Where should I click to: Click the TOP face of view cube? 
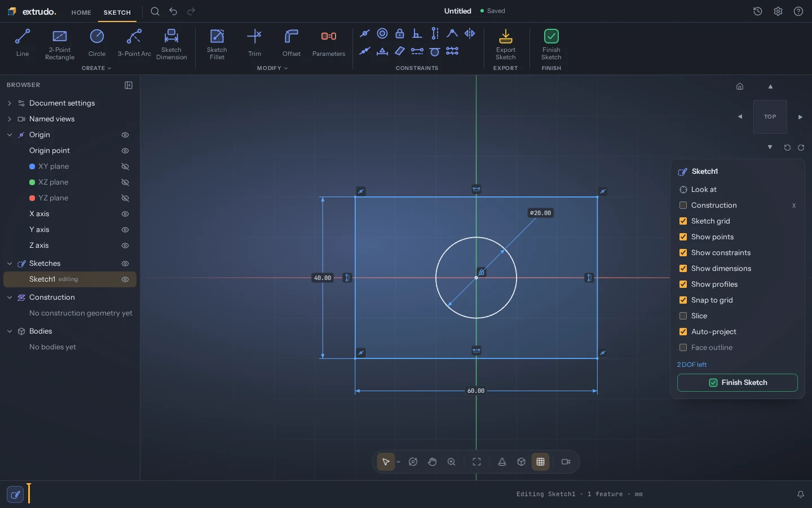point(770,117)
